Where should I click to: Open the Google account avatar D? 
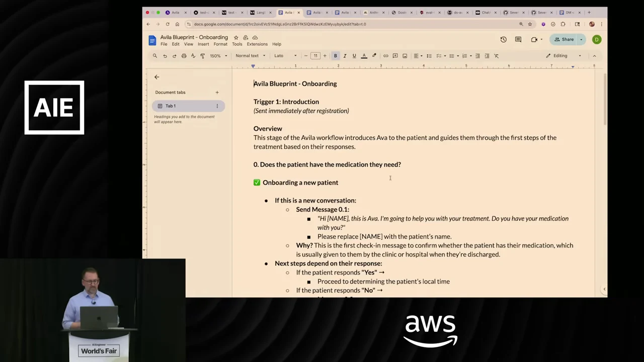[597, 39]
